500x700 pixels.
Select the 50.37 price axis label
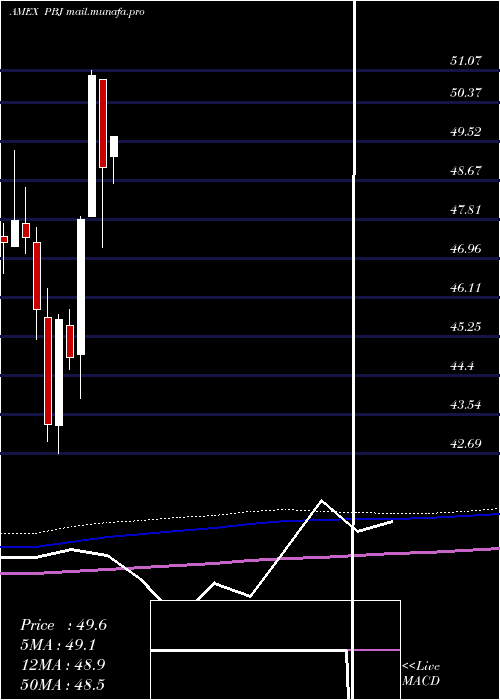pyautogui.click(x=466, y=92)
